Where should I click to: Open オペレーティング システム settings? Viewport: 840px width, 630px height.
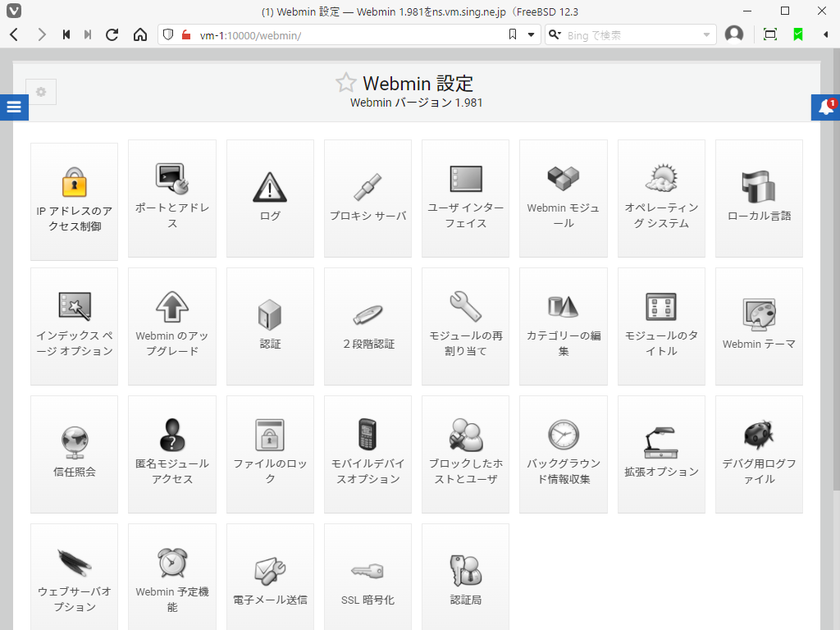662,199
